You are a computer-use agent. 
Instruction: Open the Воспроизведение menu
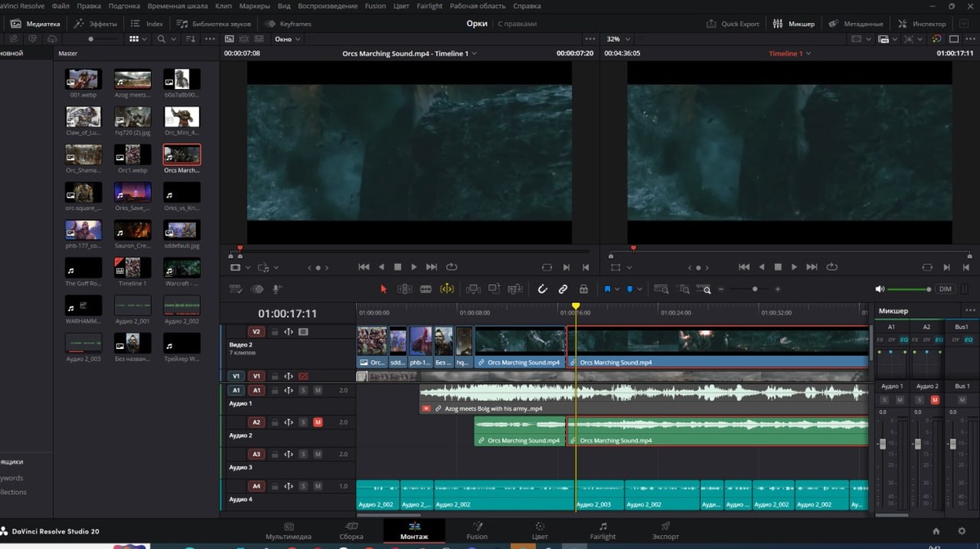[x=327, y=6]
